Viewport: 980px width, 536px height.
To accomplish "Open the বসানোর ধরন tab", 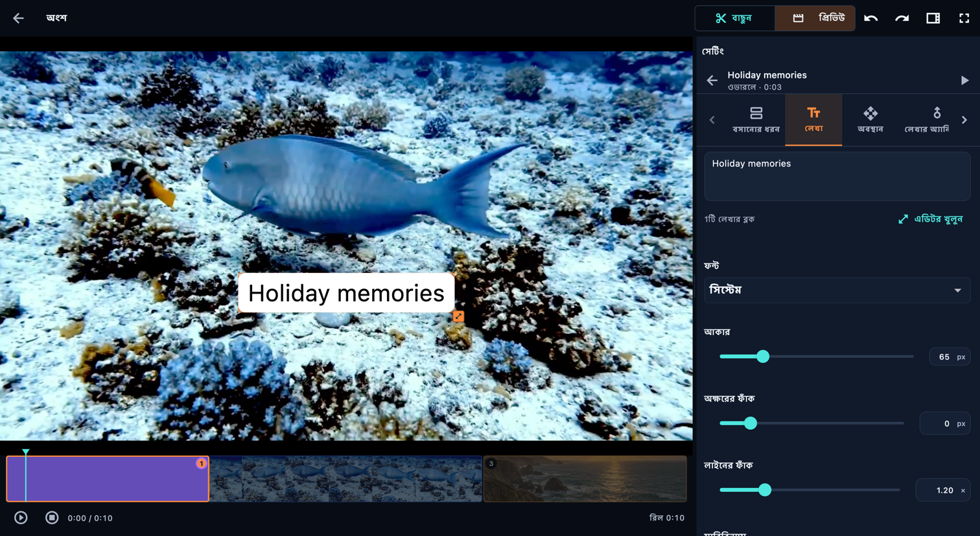I will pyautogui.click(x=756, y=120).
